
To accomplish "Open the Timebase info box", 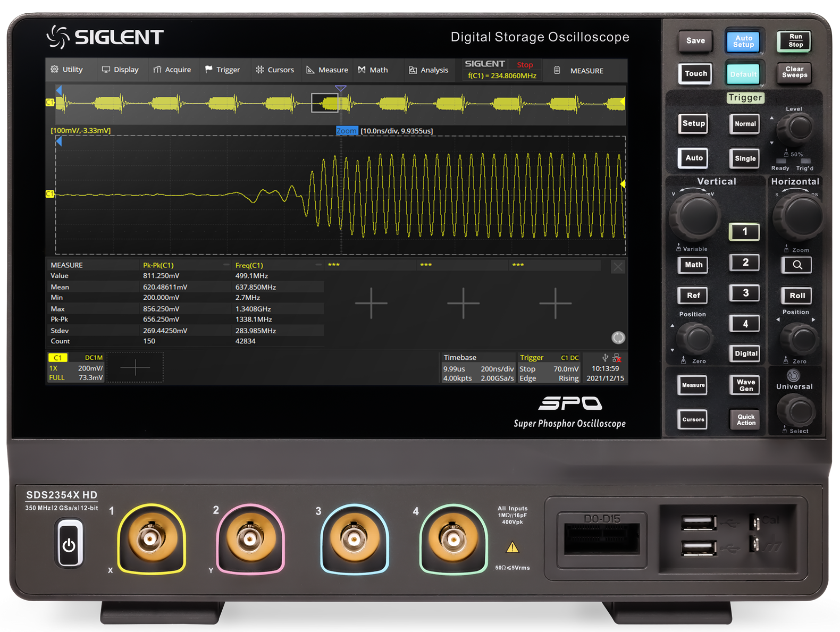I will (478, 367).
